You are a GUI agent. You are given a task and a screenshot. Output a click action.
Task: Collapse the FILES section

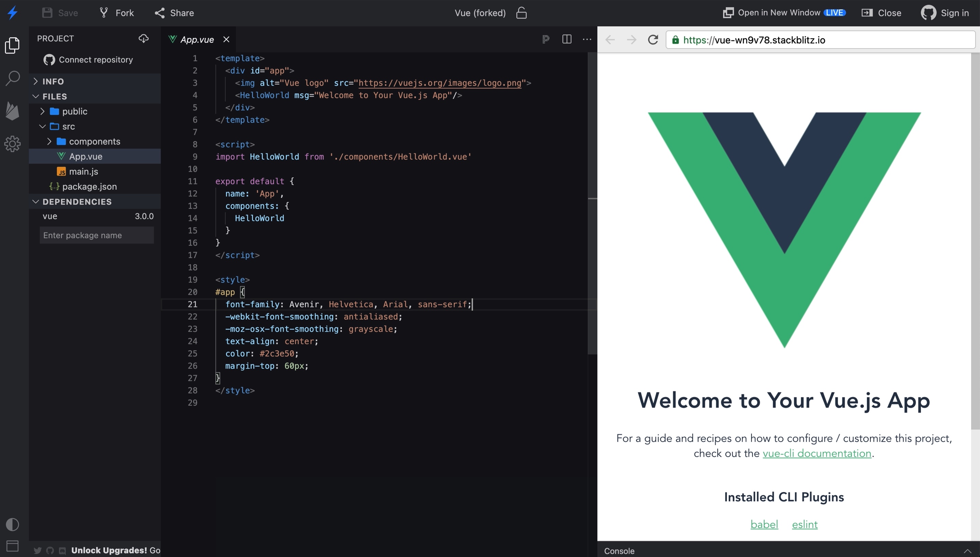pos(95,96)
